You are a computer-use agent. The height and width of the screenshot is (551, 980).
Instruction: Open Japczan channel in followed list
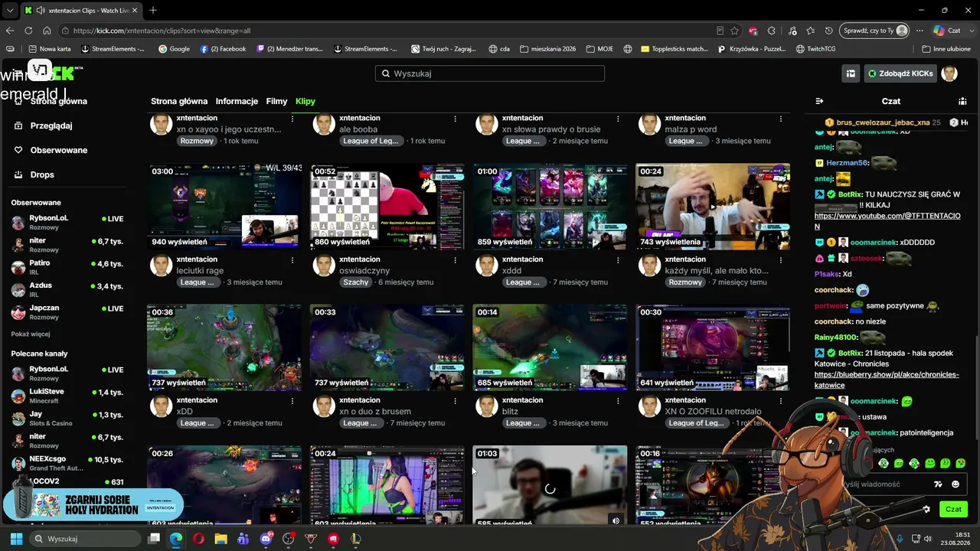pos(67,311)
